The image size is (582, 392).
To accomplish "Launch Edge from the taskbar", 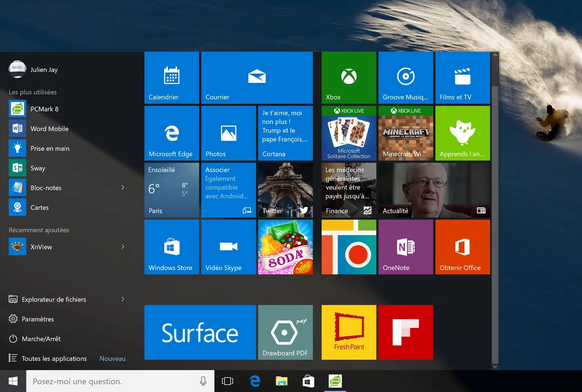I will [x=254, y=381].
